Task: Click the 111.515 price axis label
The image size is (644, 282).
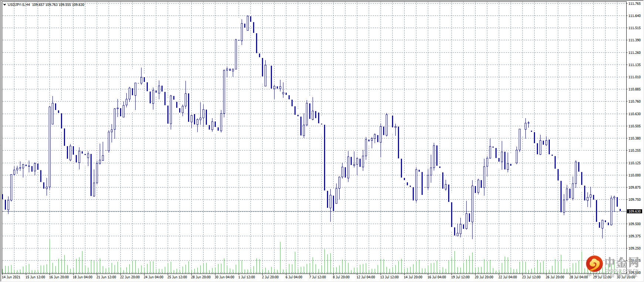Action: click(x=634, y=28)
